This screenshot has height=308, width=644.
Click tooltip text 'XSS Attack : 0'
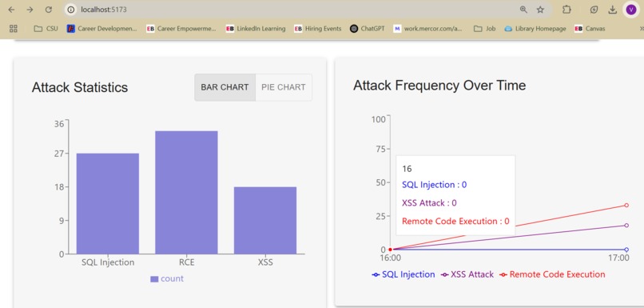click(x=429, y=202)
